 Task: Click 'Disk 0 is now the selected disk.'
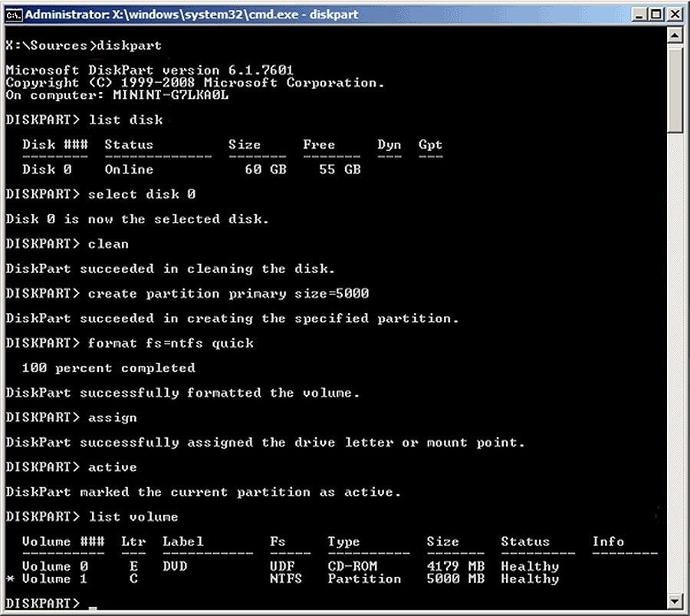(137, 219)
